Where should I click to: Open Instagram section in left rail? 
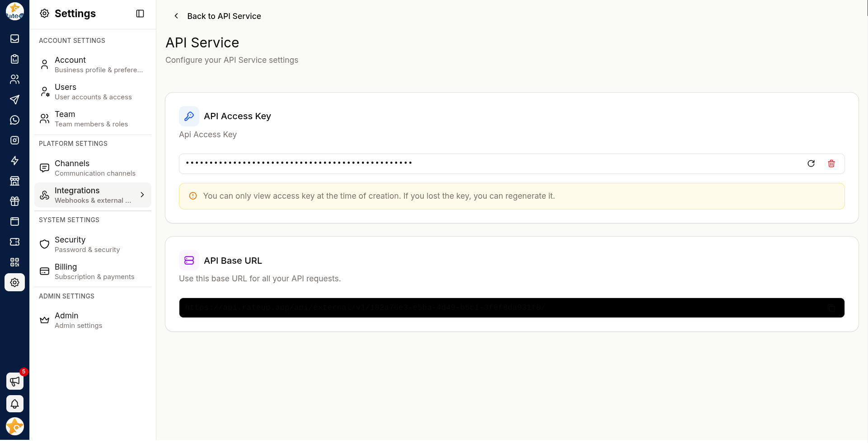click(x=15, y=140)
